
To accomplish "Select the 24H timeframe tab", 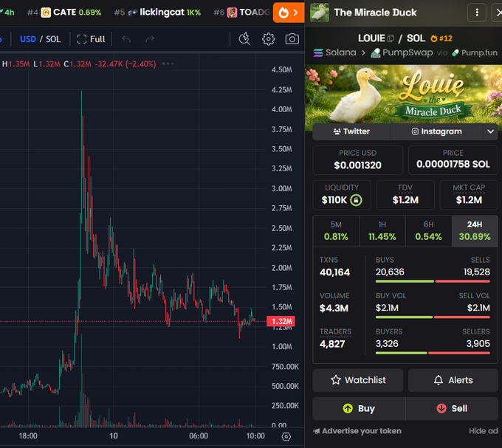I will pos(475,231).
